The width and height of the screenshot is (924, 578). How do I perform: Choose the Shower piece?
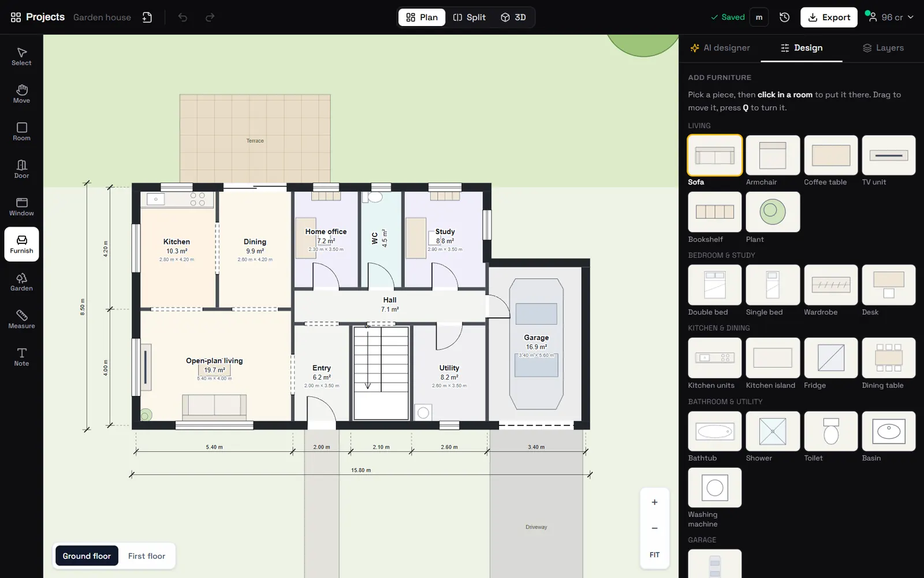point(773,431)
